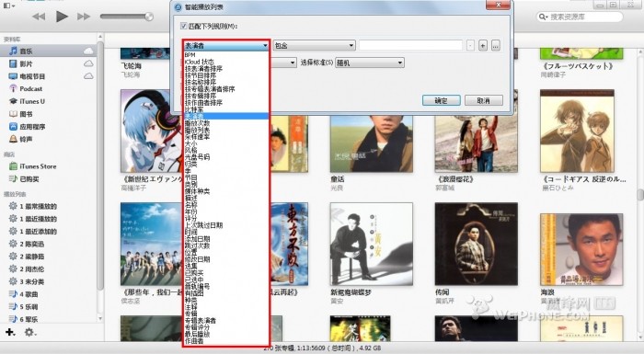The width and height of the screenshot is (644, 354).
Task: Play the current track
Action: point(62,17)
